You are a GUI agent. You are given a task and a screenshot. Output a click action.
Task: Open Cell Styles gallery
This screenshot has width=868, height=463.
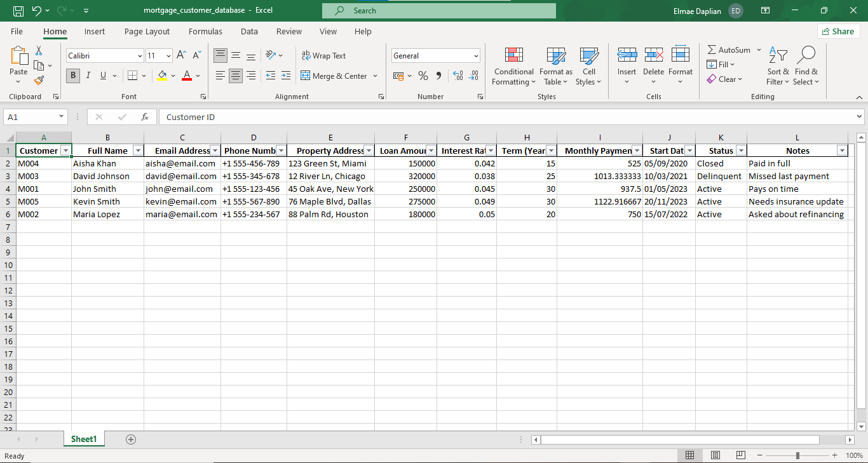(x=589, y=66)
